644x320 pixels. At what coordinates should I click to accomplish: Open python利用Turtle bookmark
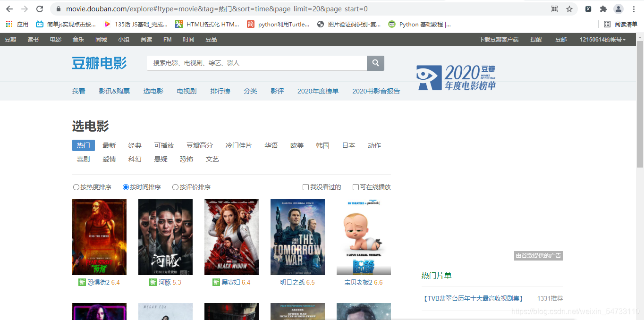point(279,24)
